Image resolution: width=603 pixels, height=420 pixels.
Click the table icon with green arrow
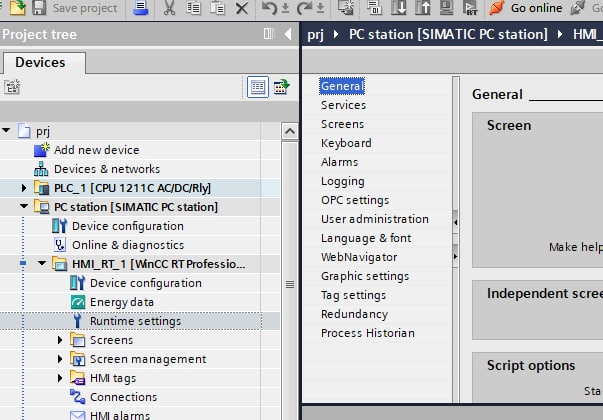coord(282,87)
